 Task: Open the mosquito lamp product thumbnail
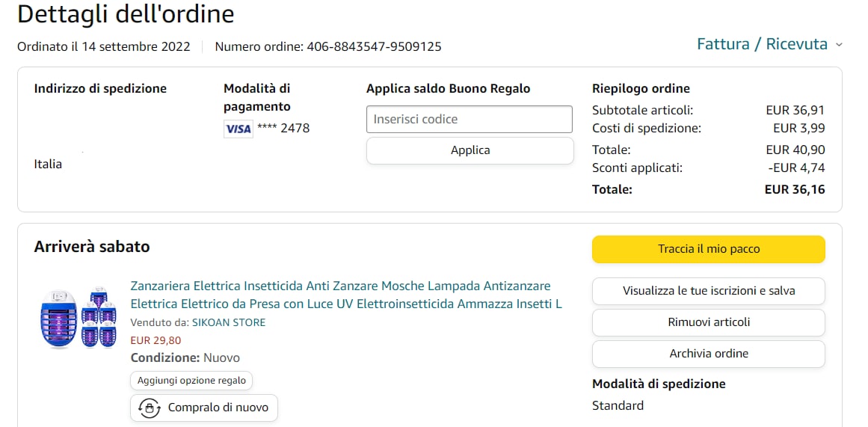[x=78, y=317]
